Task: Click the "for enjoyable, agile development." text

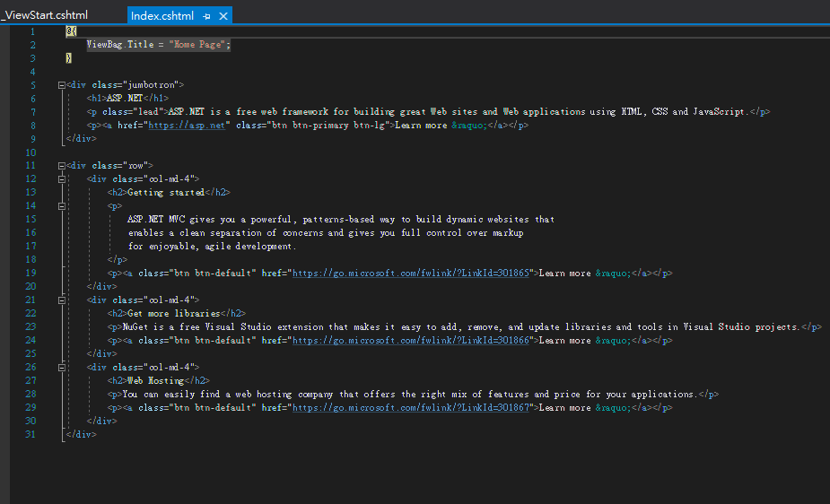Action: pos(213,247)
